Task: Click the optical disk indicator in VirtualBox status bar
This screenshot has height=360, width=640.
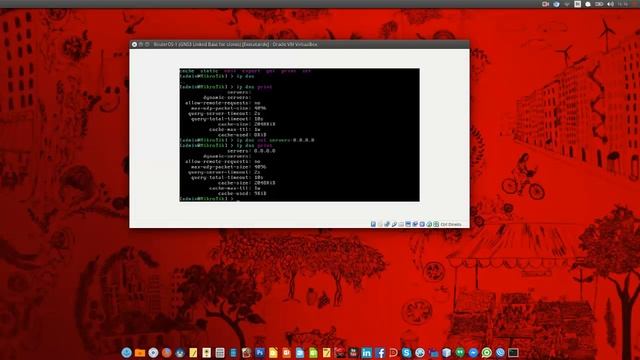Action: tap(380, 224)
